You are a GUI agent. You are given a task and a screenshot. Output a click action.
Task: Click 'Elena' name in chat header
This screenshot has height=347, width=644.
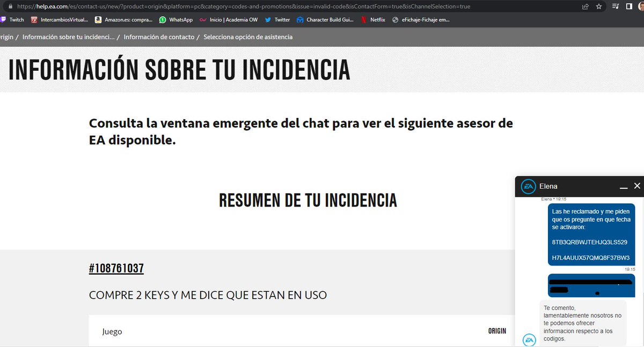pos(548,186)
